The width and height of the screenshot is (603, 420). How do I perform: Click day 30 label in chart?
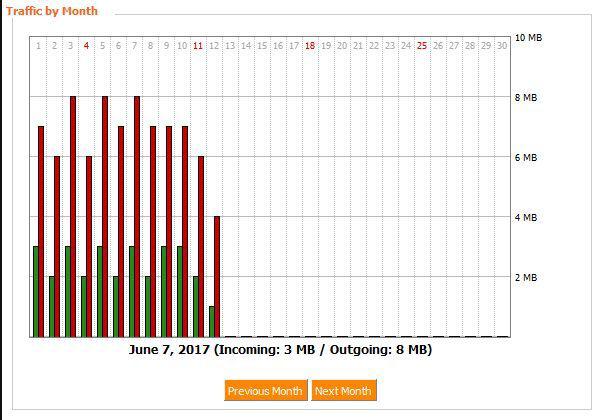click(502, 46)
